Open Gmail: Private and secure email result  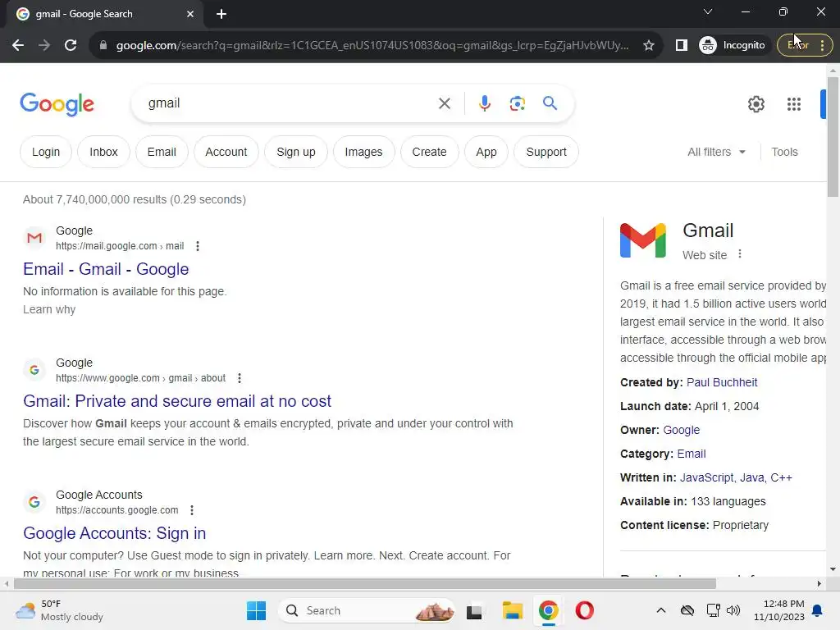pyautogui.click(x=177, y=401)
